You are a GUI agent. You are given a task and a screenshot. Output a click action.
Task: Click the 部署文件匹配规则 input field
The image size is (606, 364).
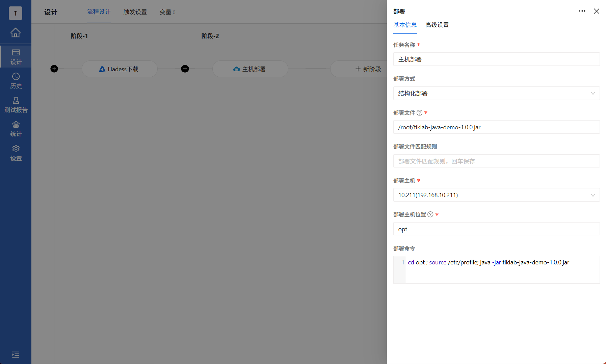click(x=496, y=161)
